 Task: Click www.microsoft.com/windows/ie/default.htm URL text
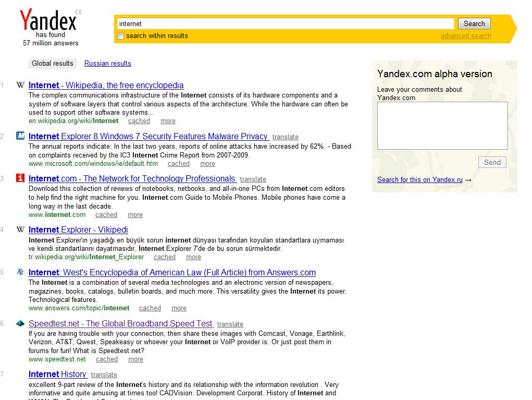(x=93, y=164)
